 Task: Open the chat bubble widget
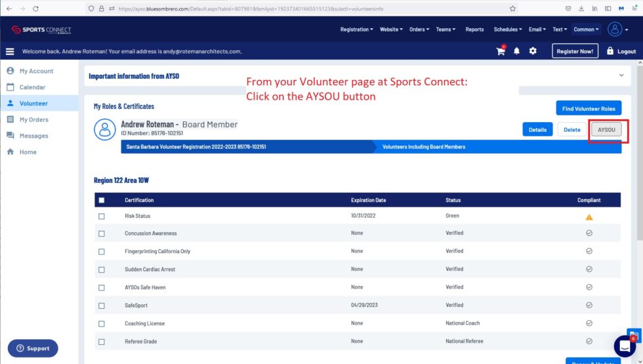coord(624,346)
